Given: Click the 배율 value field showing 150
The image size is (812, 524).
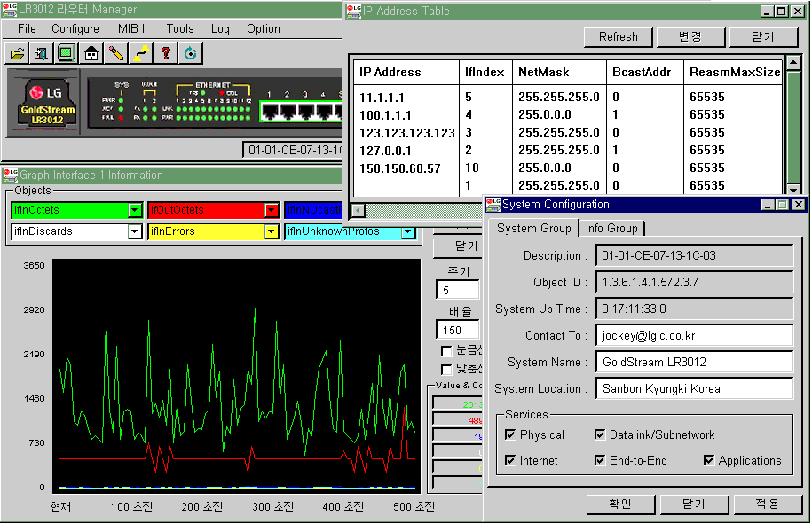Looking at the screenshot, I should pos(458,330).
